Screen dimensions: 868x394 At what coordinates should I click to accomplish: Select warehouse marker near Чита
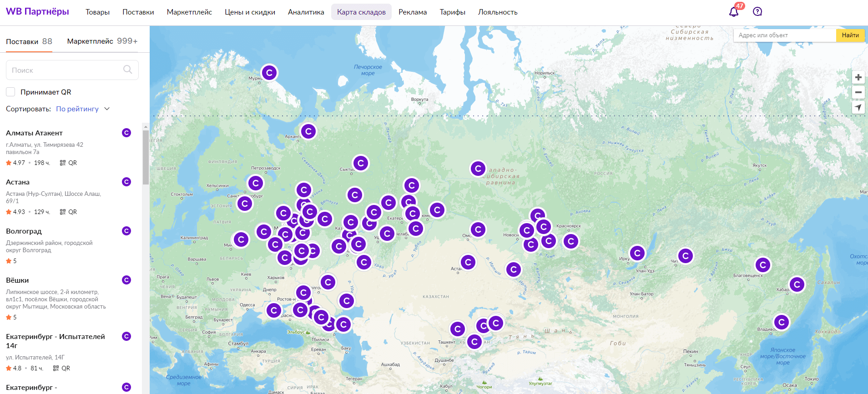[686, 256]
